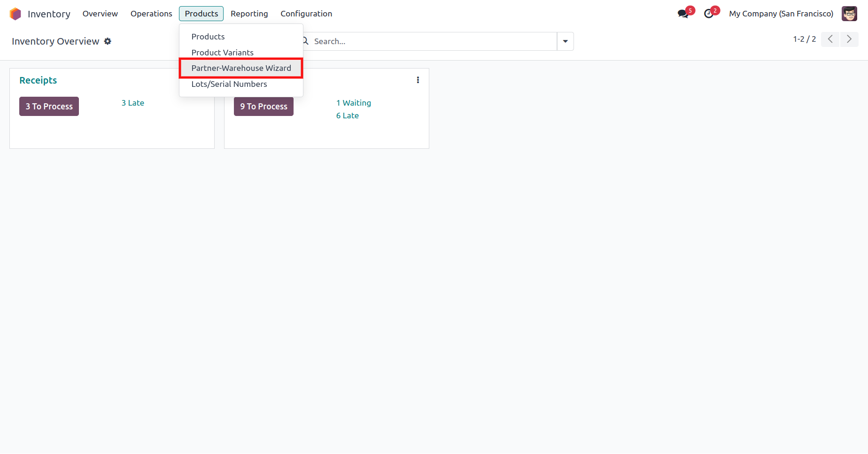Open the user avatar menu
Screen dimensions: 868x454
[x=849, y=14]
